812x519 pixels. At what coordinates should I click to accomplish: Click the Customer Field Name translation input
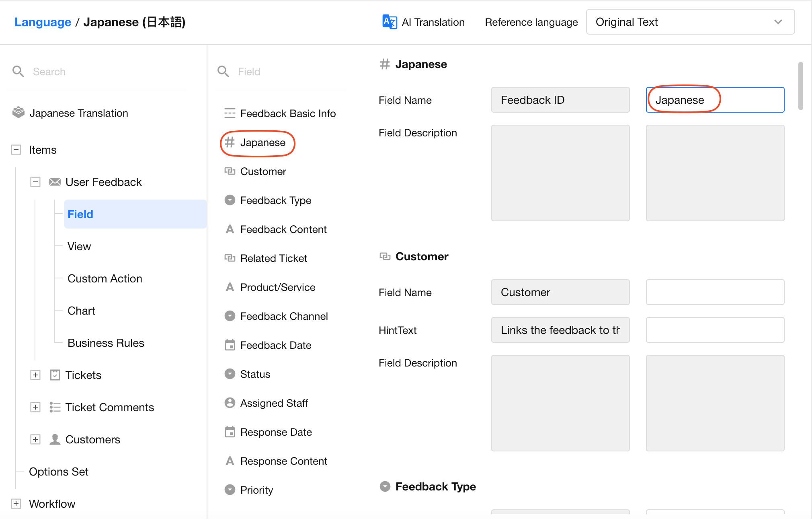(715, 292)
